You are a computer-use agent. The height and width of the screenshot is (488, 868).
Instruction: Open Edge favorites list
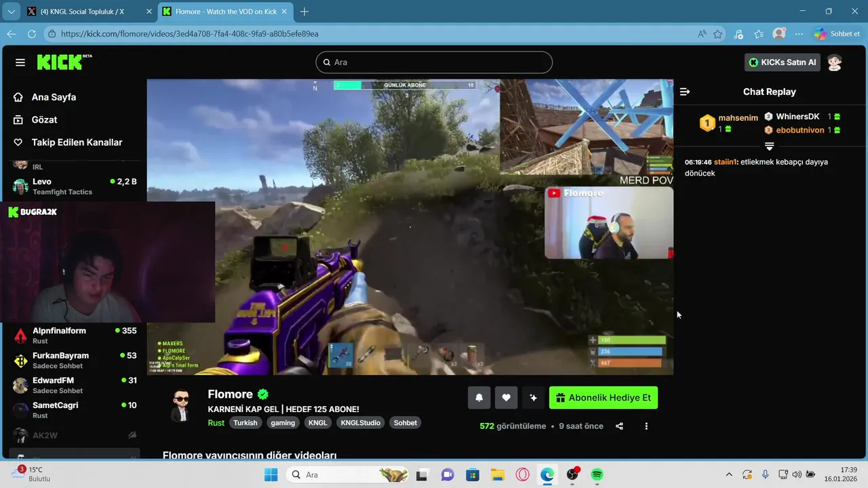[759, 34]
